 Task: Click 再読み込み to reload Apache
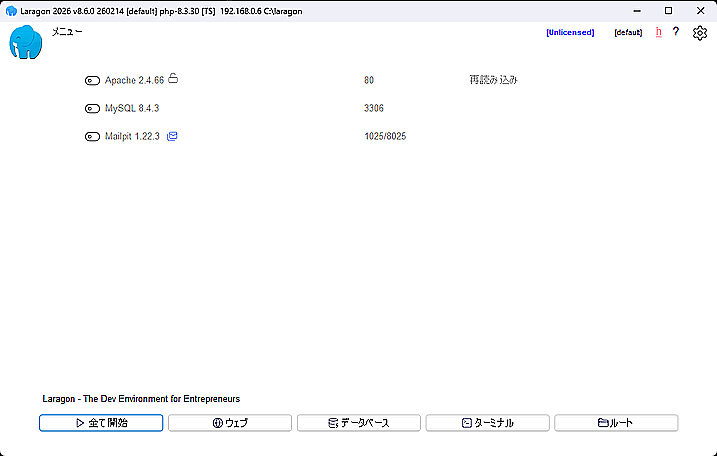click(x=493, y=80)
